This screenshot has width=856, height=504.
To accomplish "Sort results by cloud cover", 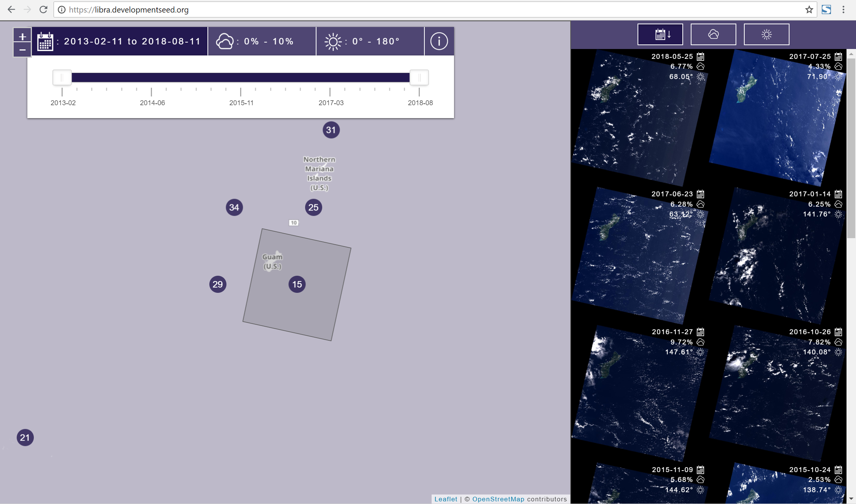I will click(713, 34).
